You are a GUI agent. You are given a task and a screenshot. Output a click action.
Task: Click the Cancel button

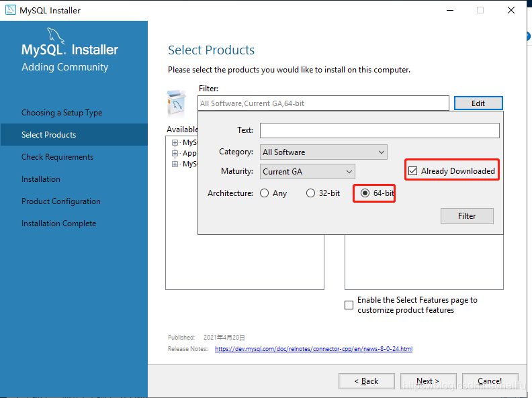point(490,381)
